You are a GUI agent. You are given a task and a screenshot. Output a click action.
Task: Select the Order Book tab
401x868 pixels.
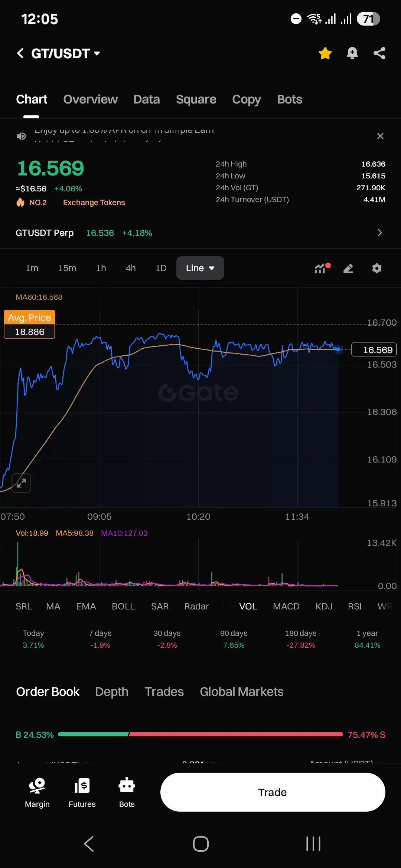click(x=48, y=692)
